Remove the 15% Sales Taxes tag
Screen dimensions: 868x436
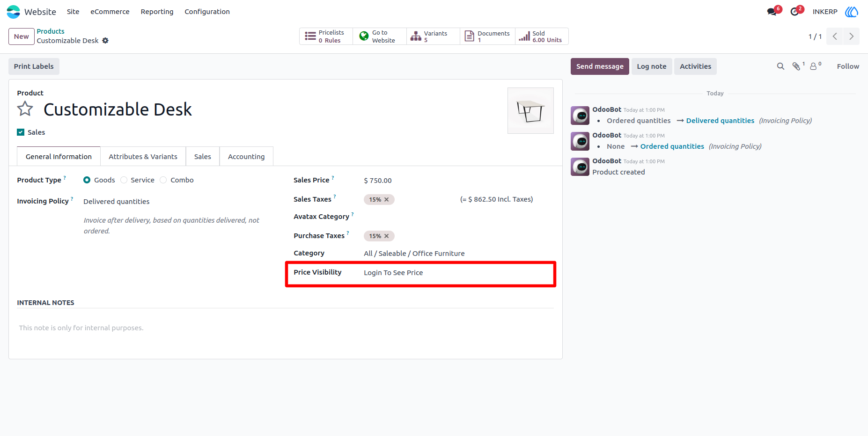click(x=387, y=200)
